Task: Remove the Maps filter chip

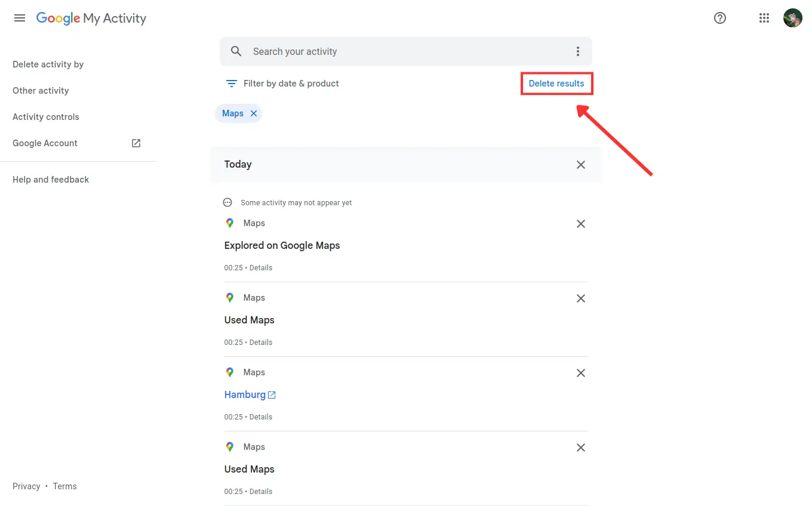Action: [253, 113]
